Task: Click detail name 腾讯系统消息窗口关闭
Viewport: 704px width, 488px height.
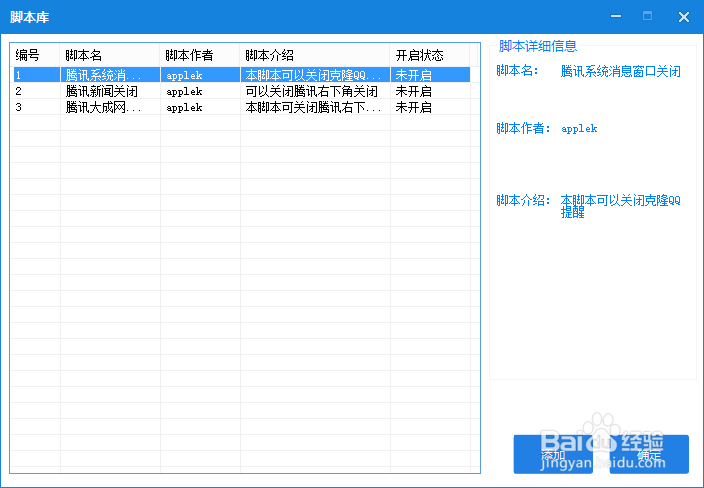Action: (620, 71)
